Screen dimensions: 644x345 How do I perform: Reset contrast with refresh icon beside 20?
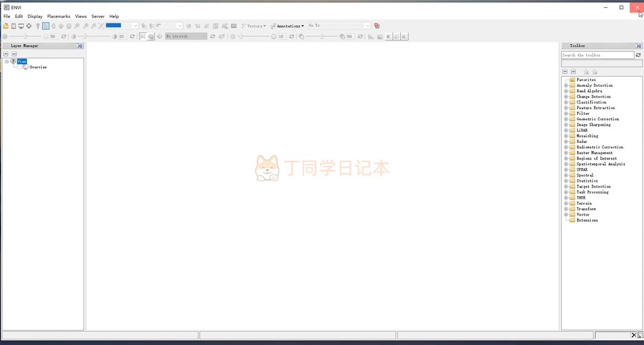point(132,36)
